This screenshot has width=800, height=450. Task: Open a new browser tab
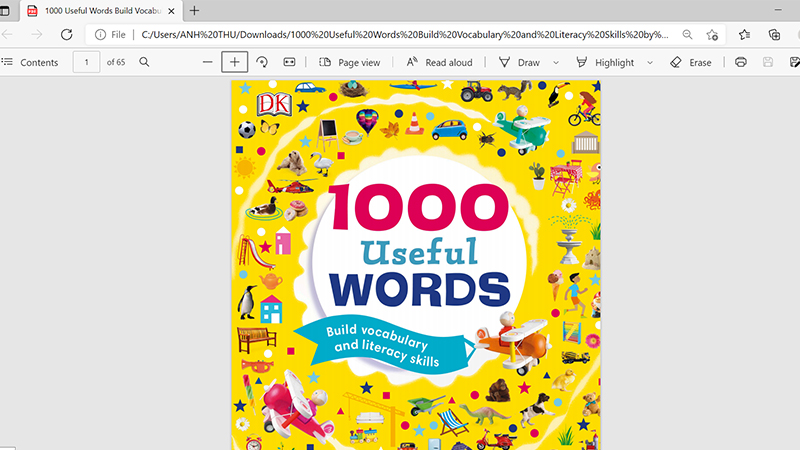pos(194,10)
